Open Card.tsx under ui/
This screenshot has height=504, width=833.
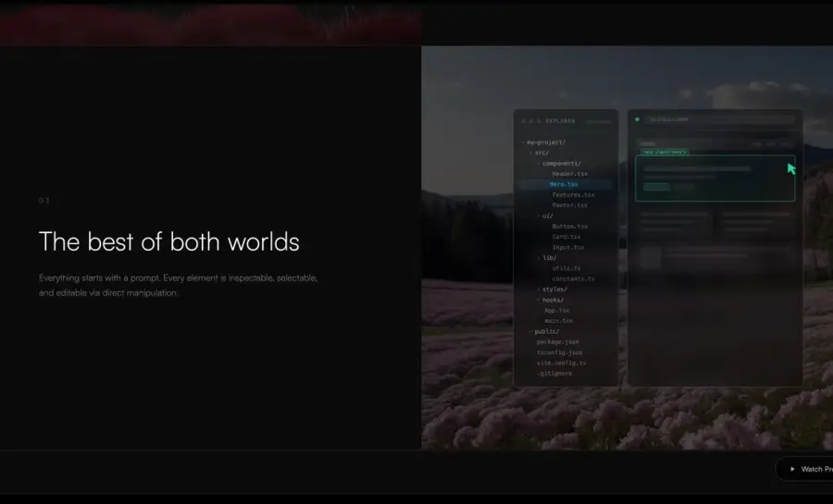coord(566,237)
